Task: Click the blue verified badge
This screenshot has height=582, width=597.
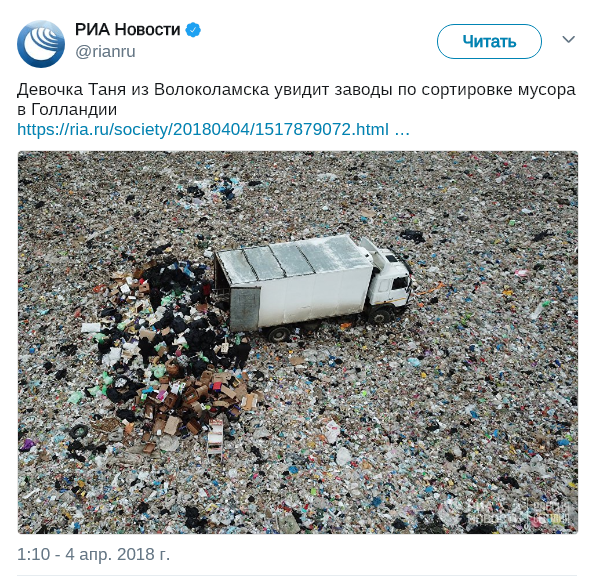Action: 193,30
